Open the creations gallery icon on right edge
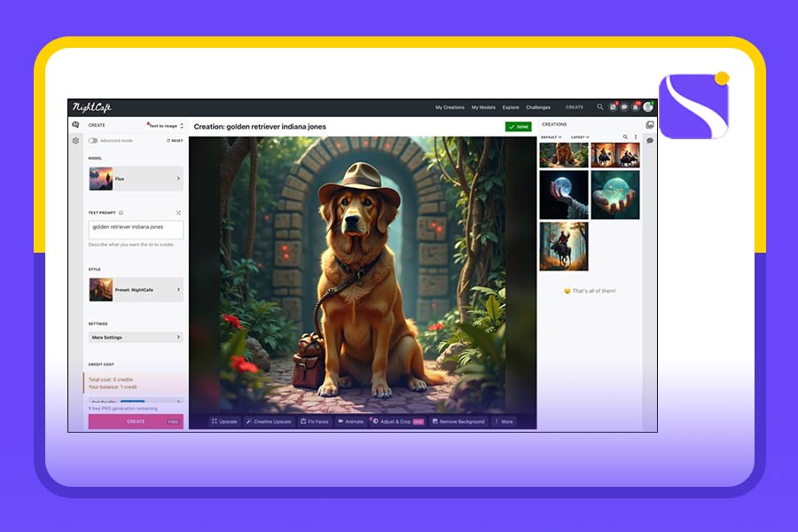 click(650, 125)
